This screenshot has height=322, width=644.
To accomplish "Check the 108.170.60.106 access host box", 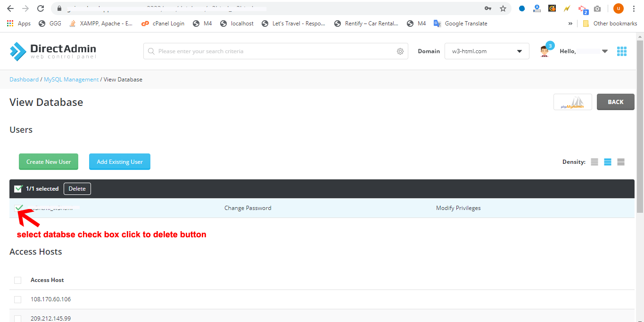I will coord(18,299).
